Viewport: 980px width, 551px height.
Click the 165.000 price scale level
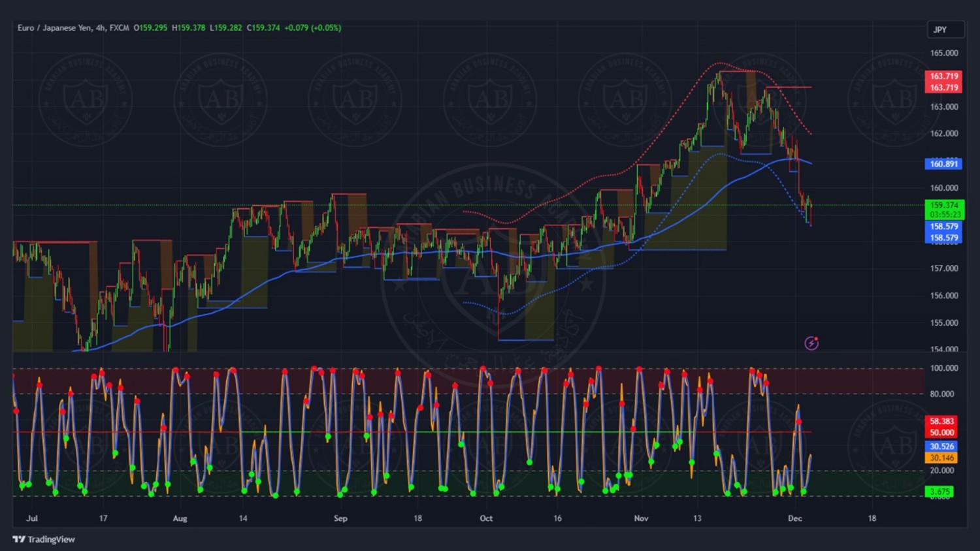click(x=944, y=53)
